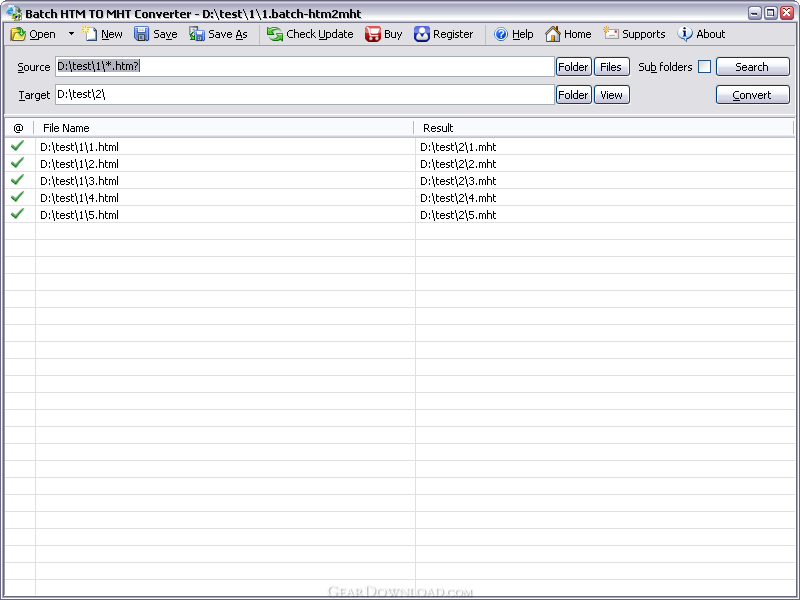
Task: Click result D:\test\2\1.mht
Action: (458, 147)
